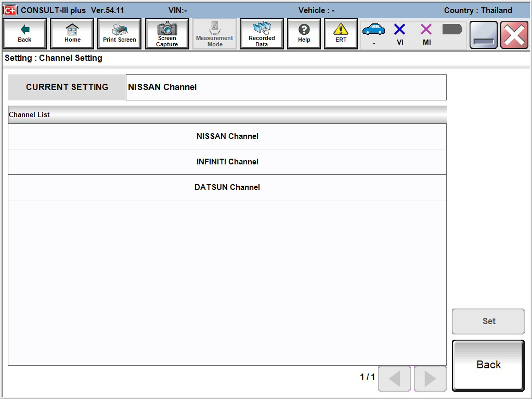532x399 pixels.
Task: Click the previous page arrow
Action: coord(394,379)
